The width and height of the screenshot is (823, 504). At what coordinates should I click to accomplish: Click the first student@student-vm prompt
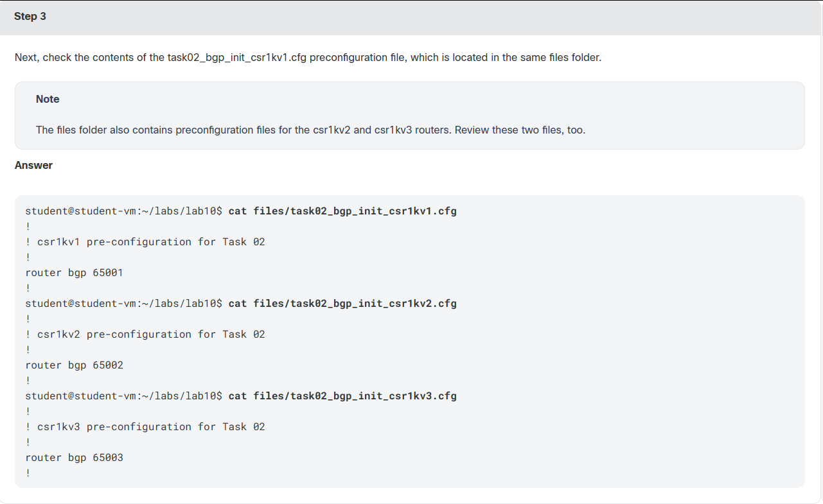pyautogui.click(x=124, y=211)
